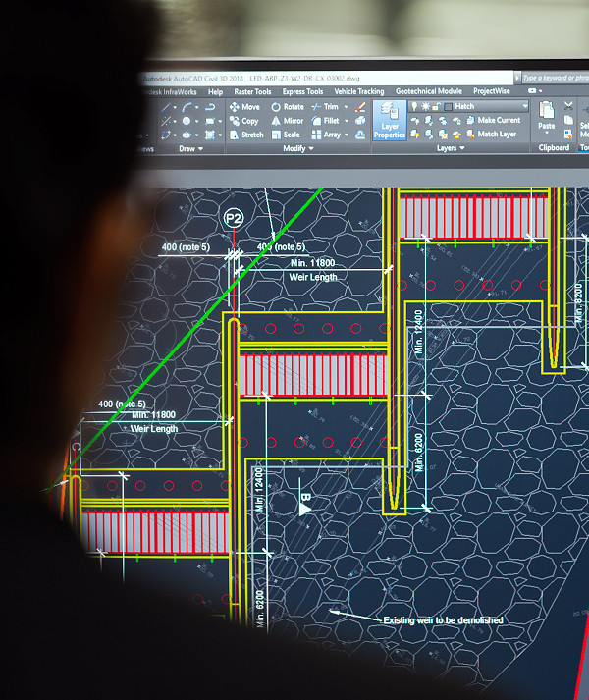Expand the Layers panel title arrow
589x700 pixels.
(462, 148)
